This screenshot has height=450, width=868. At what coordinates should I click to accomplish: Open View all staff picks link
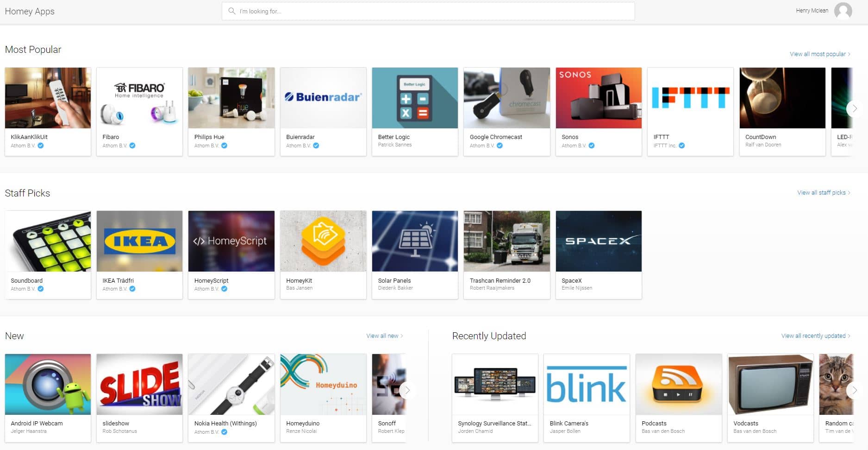tap(824, 192)
